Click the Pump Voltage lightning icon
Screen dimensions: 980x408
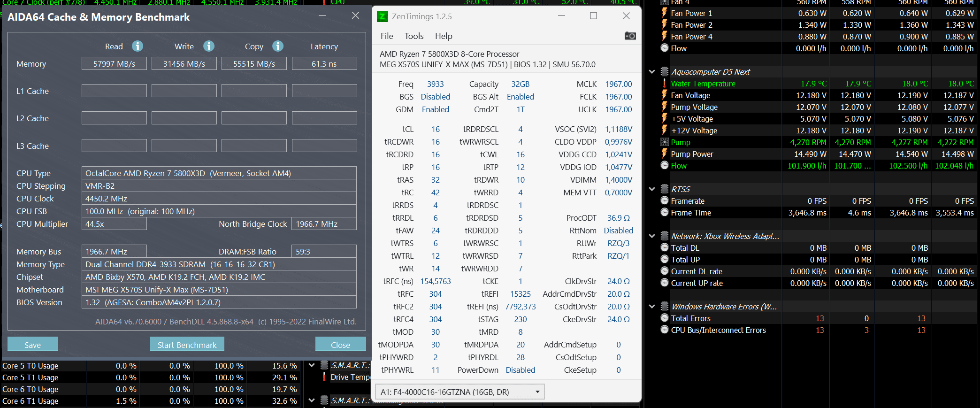(x=664, y=107)
